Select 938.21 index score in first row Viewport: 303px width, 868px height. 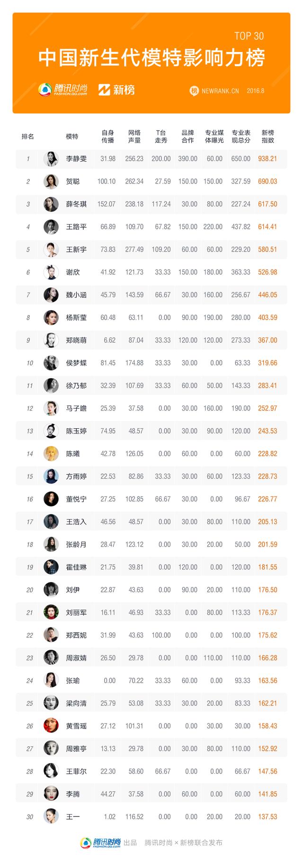click(267, 159)
